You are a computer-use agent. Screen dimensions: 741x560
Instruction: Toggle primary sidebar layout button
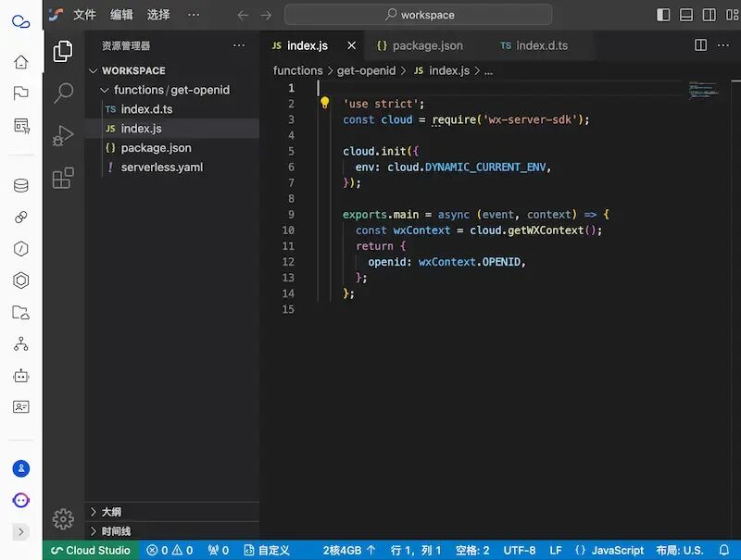(663, 15)
